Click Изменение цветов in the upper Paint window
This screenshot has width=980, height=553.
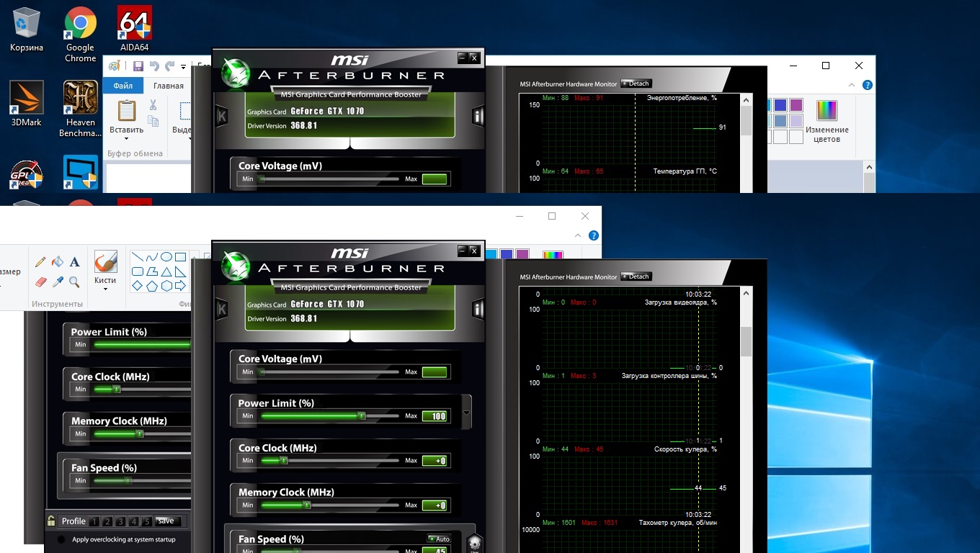click(827, 121)
